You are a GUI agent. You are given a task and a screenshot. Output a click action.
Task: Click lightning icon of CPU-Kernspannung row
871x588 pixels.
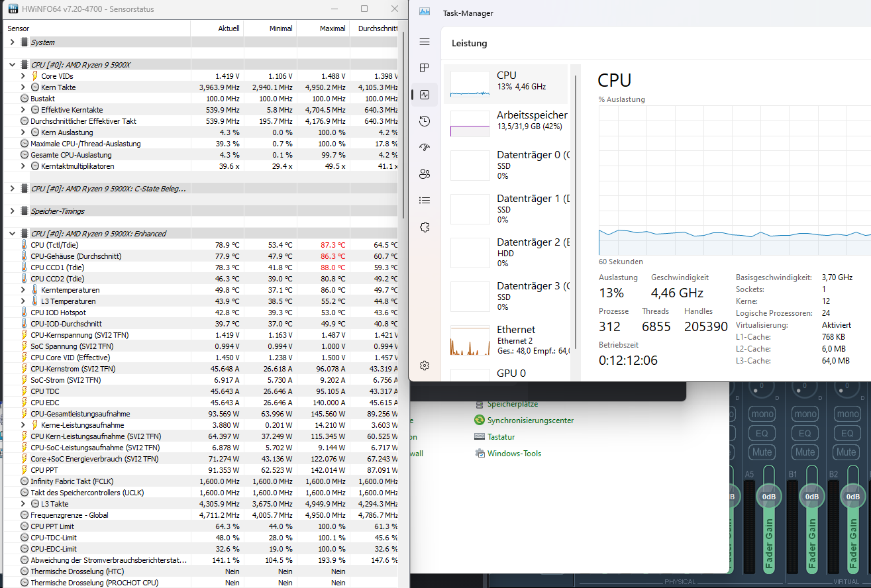click(x=25, y=335)
